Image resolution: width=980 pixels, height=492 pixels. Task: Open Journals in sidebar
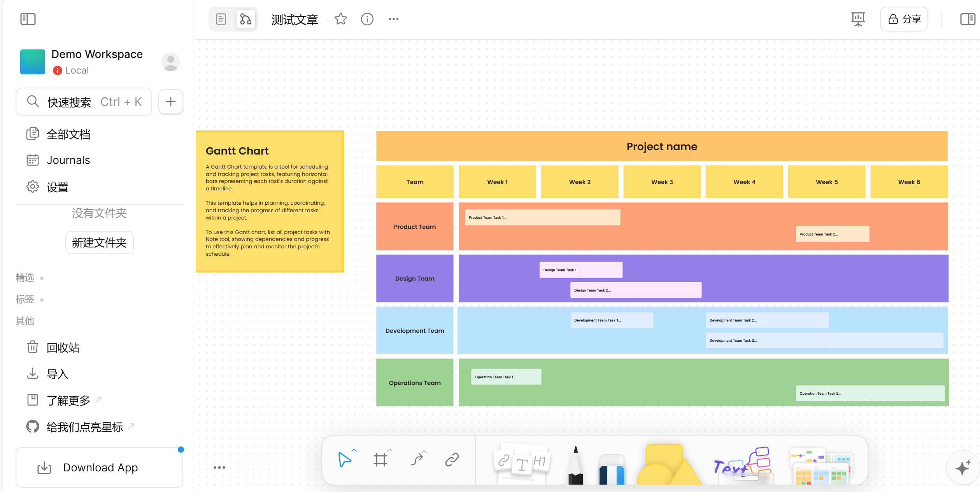(x=68, y=160)
